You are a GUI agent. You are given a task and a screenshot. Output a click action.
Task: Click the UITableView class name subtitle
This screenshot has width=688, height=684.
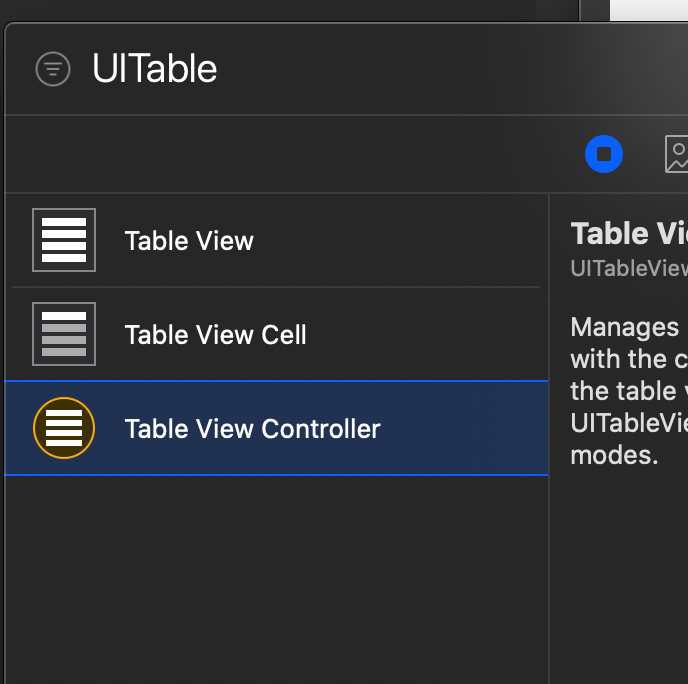coord(628,268)
